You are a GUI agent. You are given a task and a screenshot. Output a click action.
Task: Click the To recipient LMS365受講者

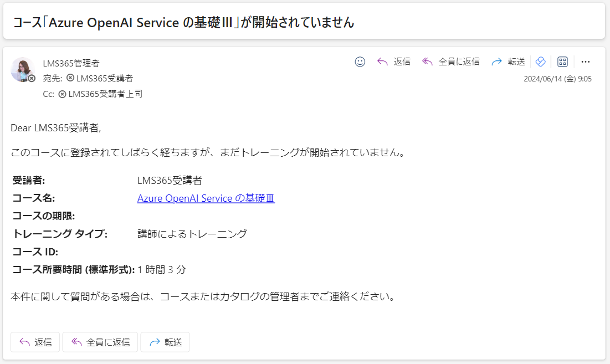point(105,78)
